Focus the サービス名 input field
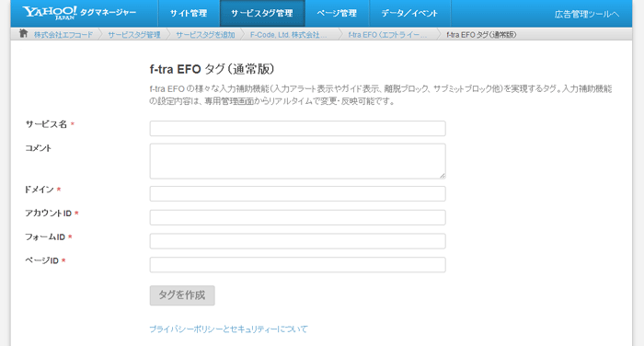Image resolution: width=644 pixels, height=346 pixels. [297, 128]
